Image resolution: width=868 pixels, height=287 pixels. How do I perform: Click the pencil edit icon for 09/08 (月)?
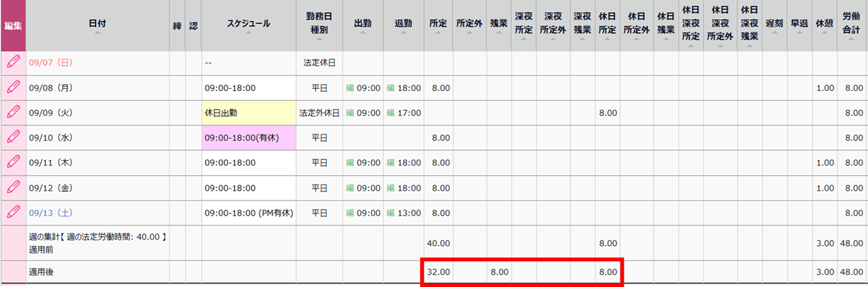(x=13, y=88)
